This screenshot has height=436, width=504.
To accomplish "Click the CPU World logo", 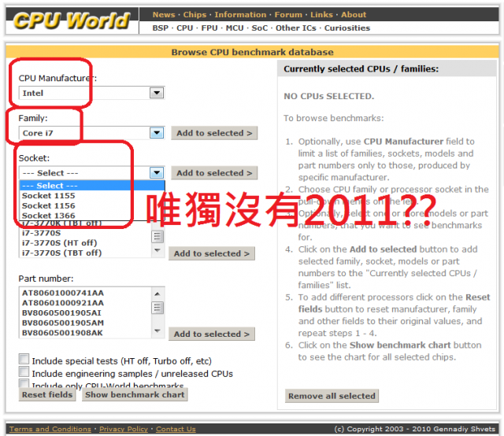I will click(72, 21).
